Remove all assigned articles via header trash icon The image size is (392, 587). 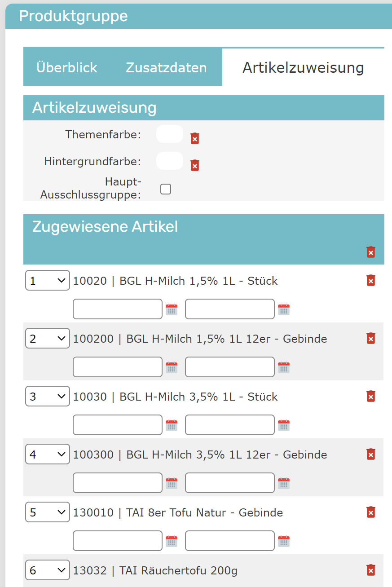(x=370, y=252)
